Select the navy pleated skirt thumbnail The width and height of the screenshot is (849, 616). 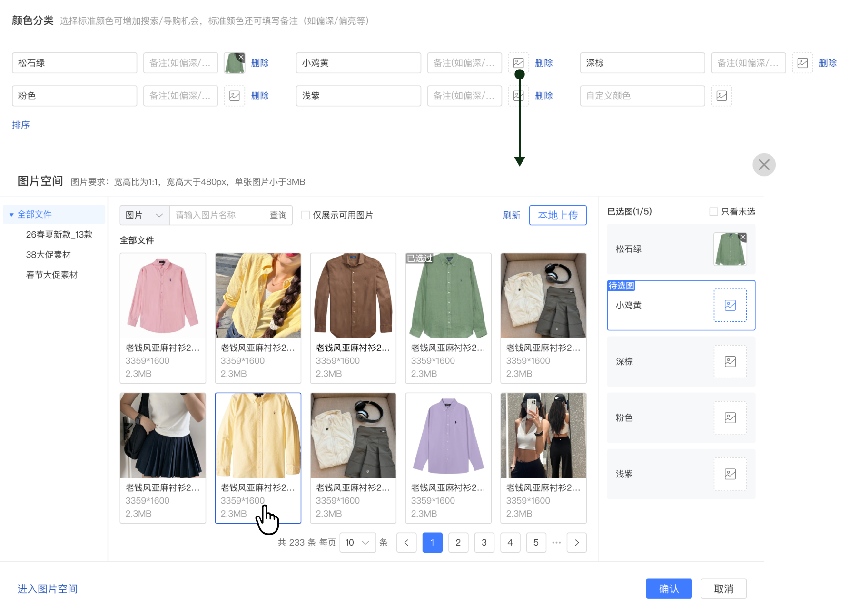[x=163, y=436]
